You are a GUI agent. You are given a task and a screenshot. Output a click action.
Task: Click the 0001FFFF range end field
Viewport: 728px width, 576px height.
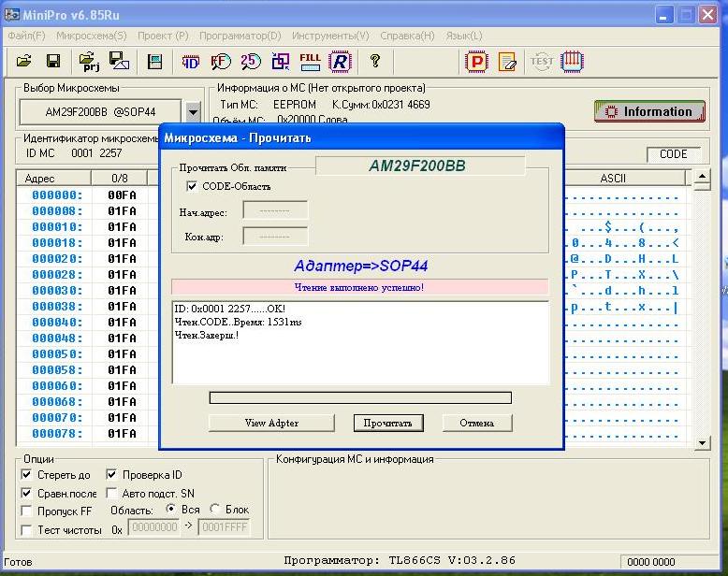pyautogui.click(x=225, y=527)
